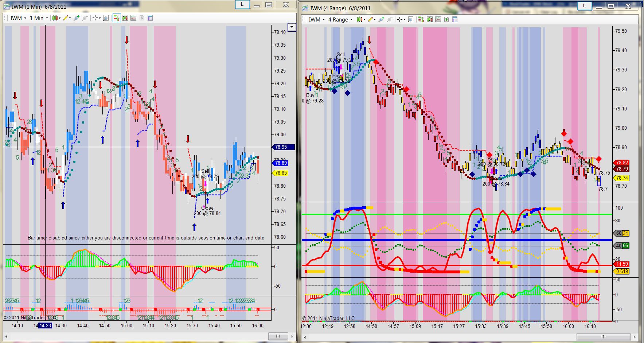The height and width of the screenshot is (343, 644).
Task: Click the 4 Range window title bar chart icon
Action: [x=305, y=8]
